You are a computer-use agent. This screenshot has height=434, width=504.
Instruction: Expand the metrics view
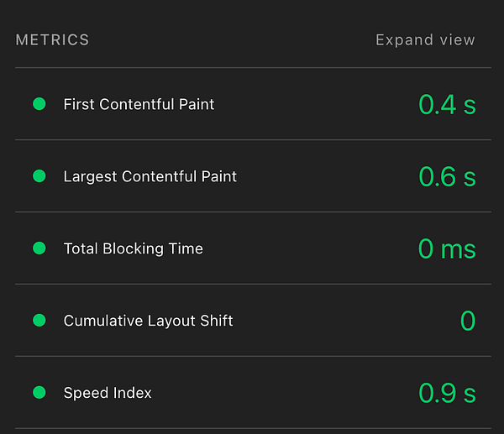pyautogui.click(x=425, y=40)
